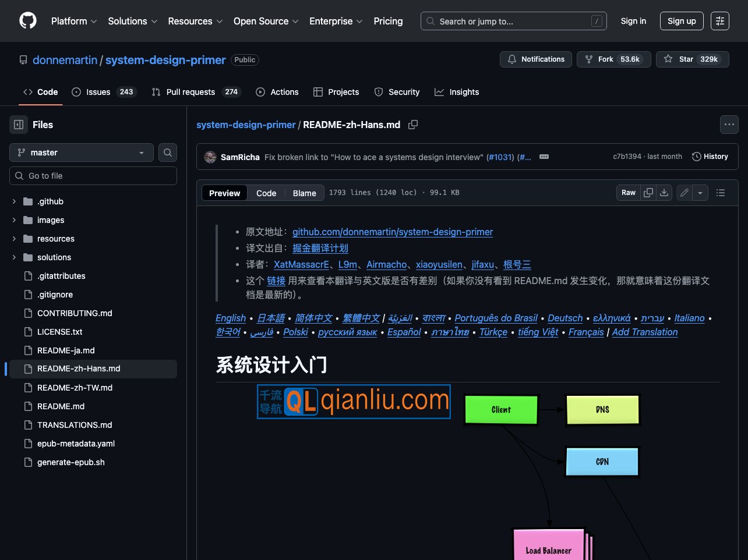The height and width of the screenshot is (560, 748).
Task: Open the English translation link
Action: click(231, 318)
